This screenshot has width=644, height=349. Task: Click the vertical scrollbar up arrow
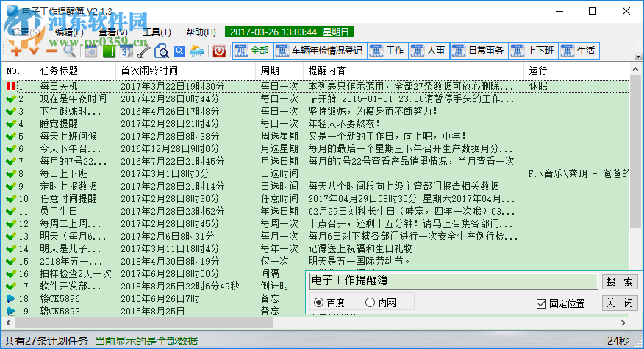pyautogui.click(x=635, y=69)
